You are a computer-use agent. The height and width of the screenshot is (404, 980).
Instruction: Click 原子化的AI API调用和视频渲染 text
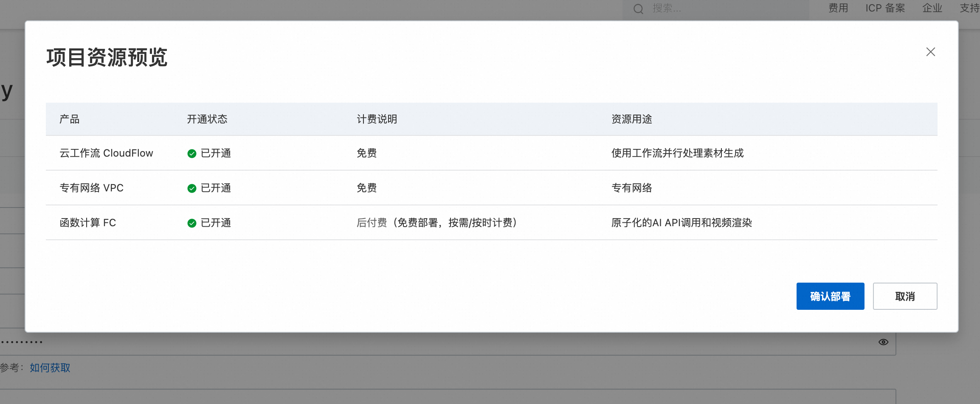681,223
